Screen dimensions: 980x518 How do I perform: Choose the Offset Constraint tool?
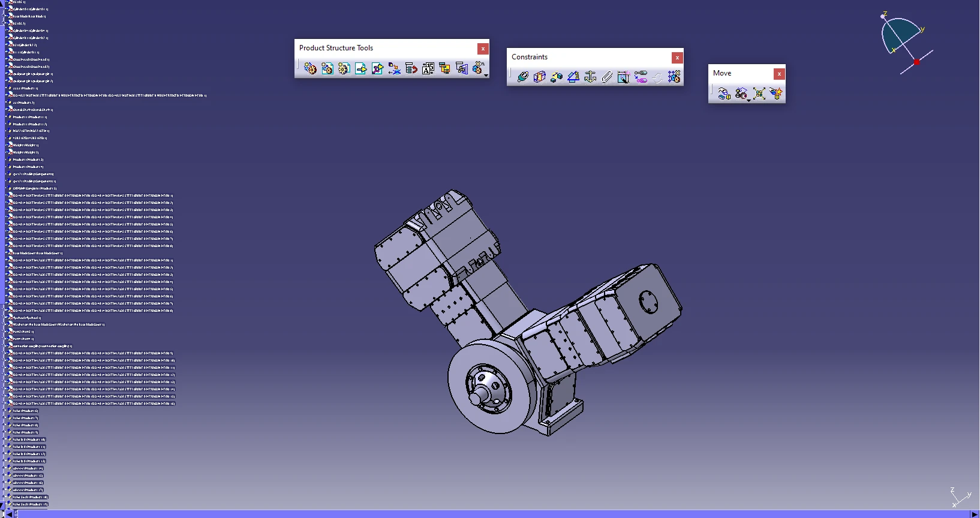tap(557, 77)
